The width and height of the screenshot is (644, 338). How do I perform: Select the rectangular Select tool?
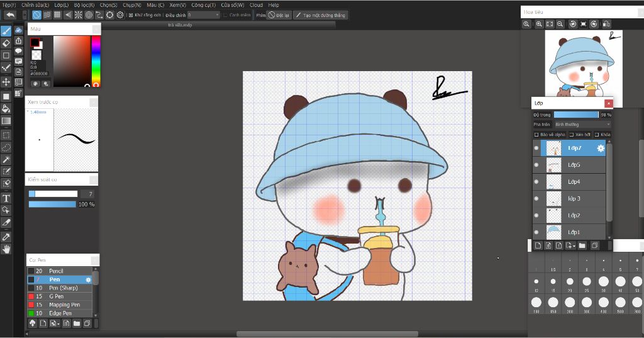tap(6, 135)
